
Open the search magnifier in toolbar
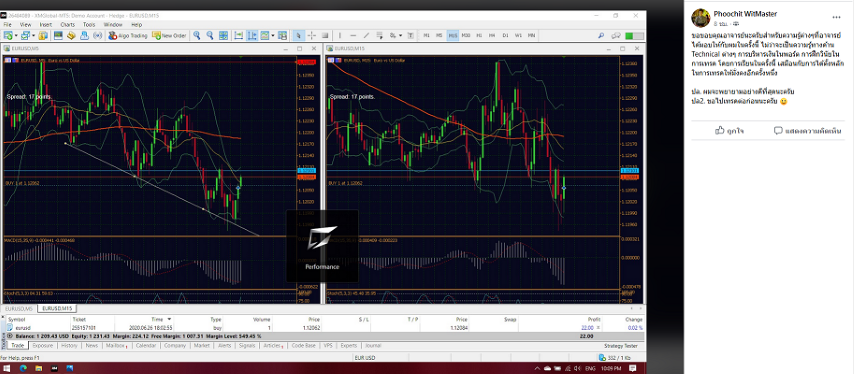(601, 35)
